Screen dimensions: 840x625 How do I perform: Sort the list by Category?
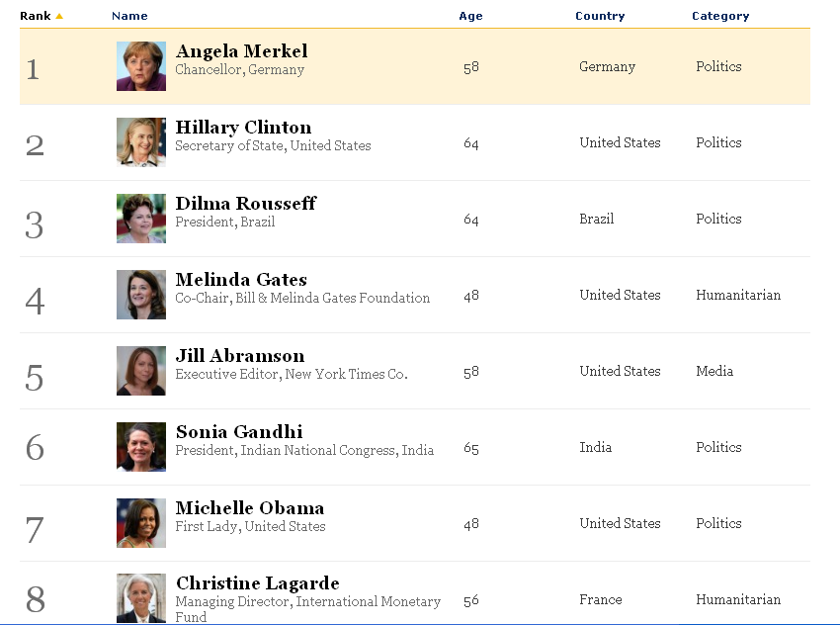pyautogui.click(x=720, y=16)
